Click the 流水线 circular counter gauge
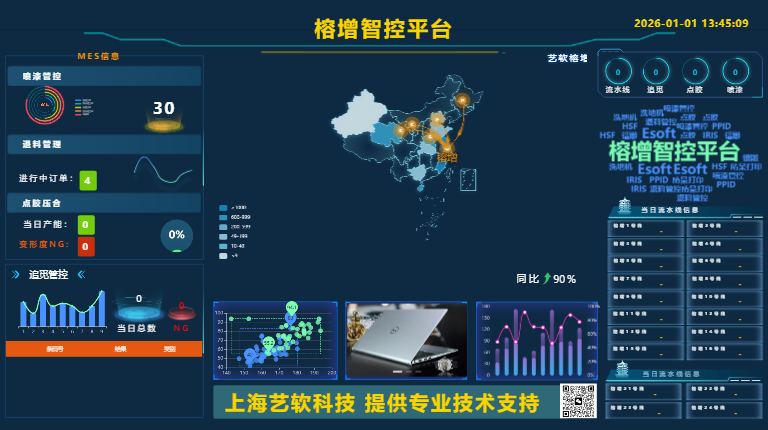This screenshot has height=430, width=768. 617,71
